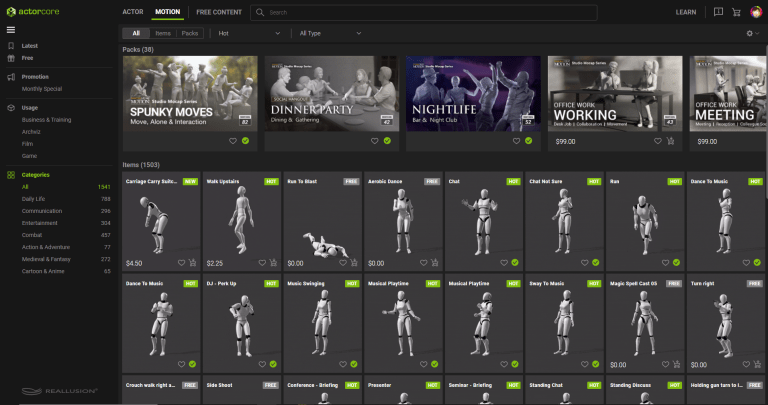Open the user profile avatar menu
768x405 pixels.
pyautogui.click(x=756, y=13)
